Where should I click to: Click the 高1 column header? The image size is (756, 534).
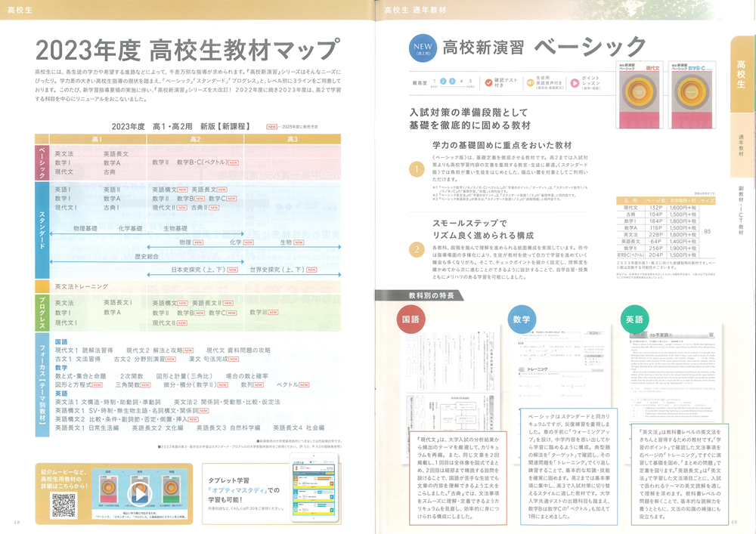point(98,139)
